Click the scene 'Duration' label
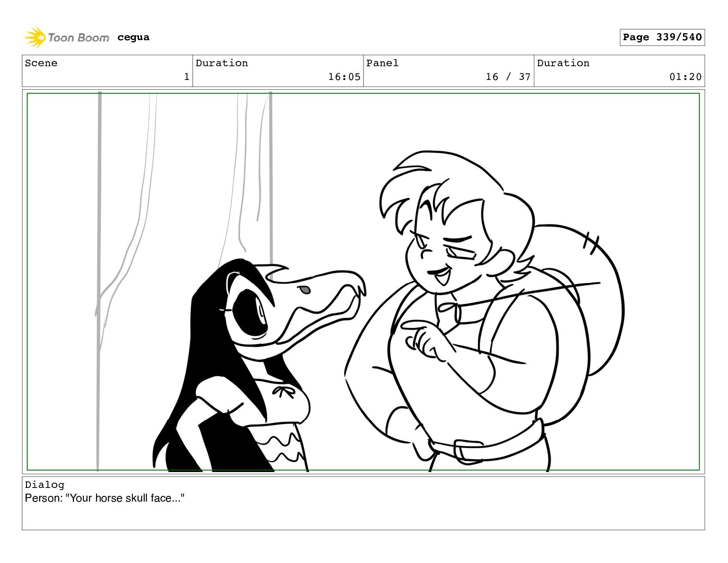 pos(221,63)
